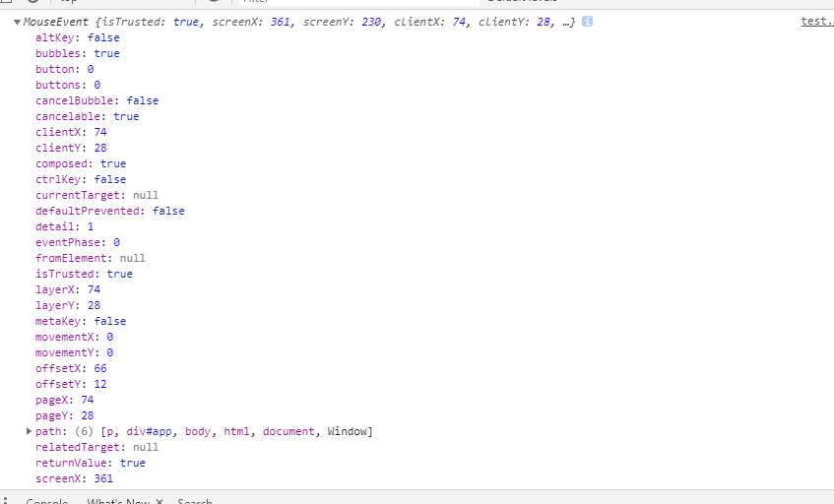Viewport: 834px width, 504px height.
Task: Click body in the path array
Action: tap(198, 431)
